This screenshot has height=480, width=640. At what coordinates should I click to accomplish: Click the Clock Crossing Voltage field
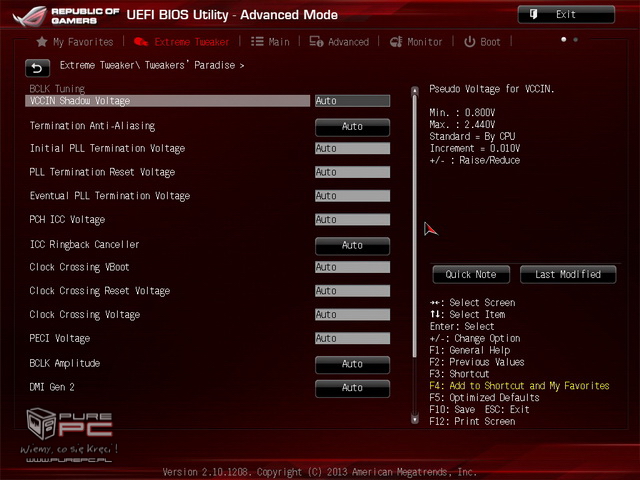click(x=352, y=314)
